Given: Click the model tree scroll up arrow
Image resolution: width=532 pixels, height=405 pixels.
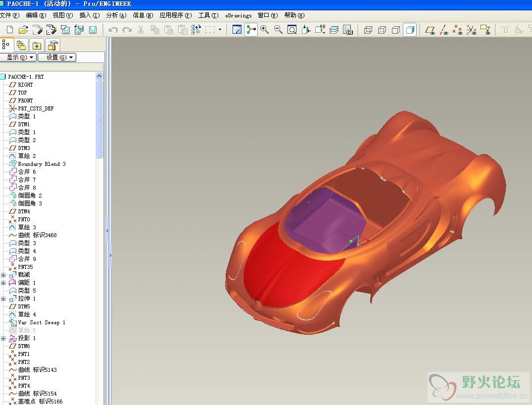Looking at the screenshot, I should 99,76.
